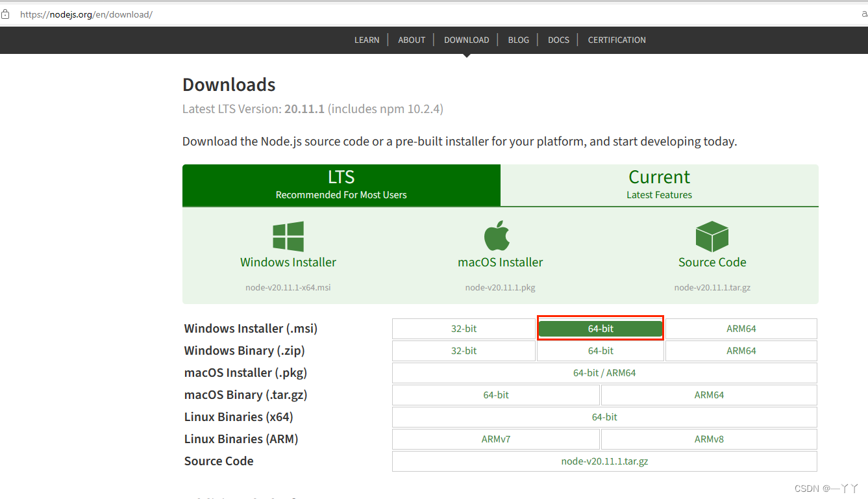Download Linux Binaries ARMv7
Image resolution: width=868 pixels, height=499 pixels.
point(496,439)
